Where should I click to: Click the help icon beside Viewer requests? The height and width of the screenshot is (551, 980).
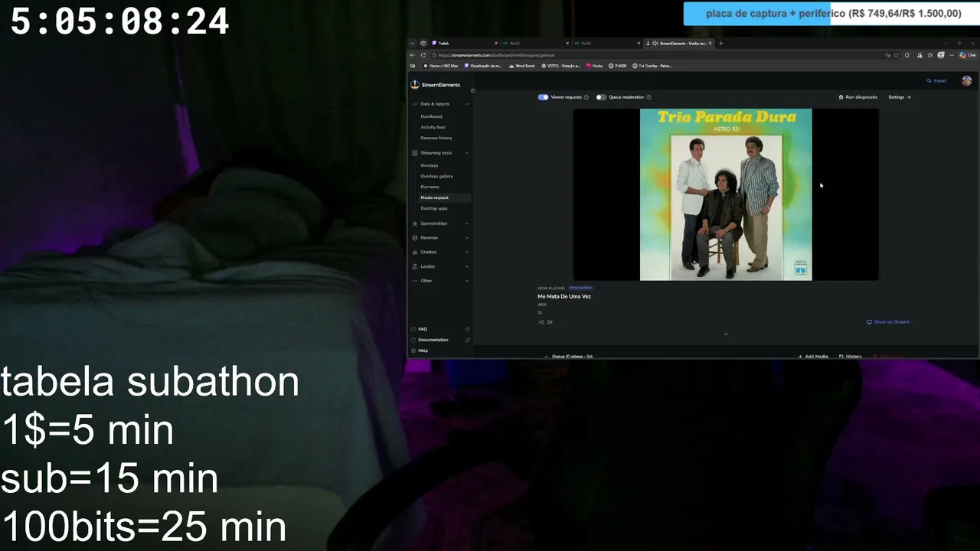[586, 97]
